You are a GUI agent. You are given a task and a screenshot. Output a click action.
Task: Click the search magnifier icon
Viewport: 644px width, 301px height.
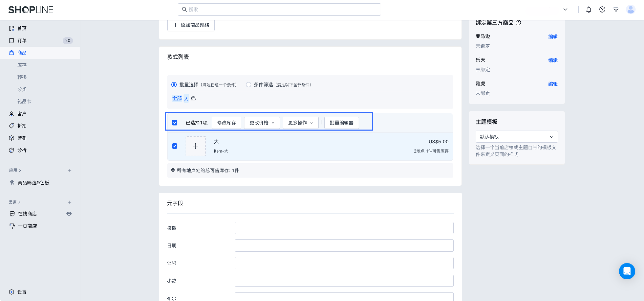184,9
